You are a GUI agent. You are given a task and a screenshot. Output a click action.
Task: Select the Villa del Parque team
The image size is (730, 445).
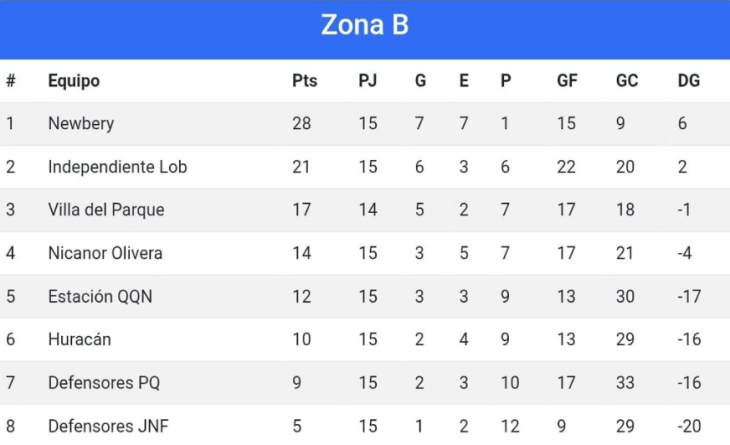point(106,210)
